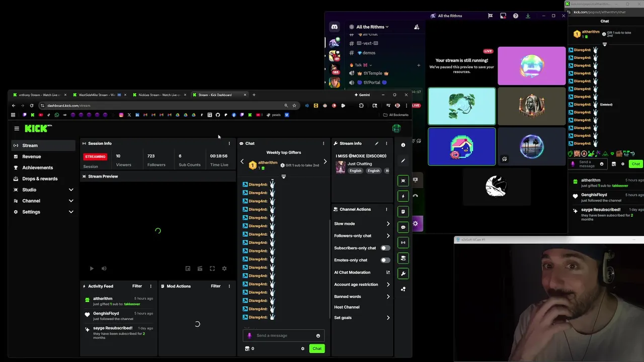Click the pencil icon in right toolbar

point(403,161)
